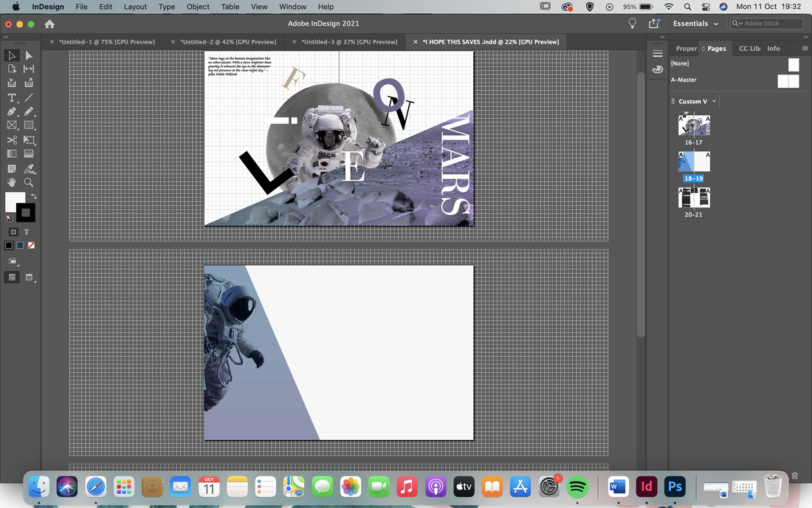Screen dimensions: 812x508
Task: Open the Object menu
Action: click(x=198, y=7)
